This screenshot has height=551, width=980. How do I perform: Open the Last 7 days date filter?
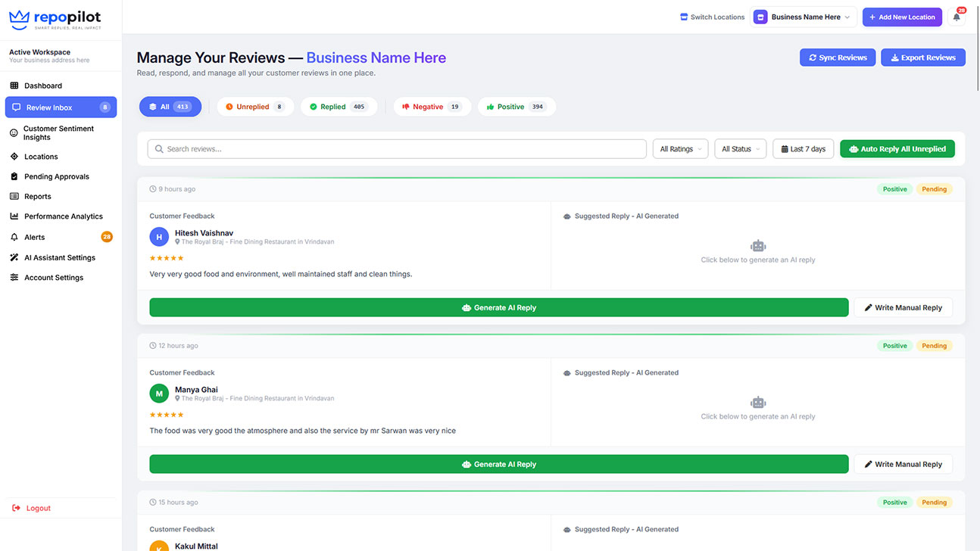click(803, 149)
